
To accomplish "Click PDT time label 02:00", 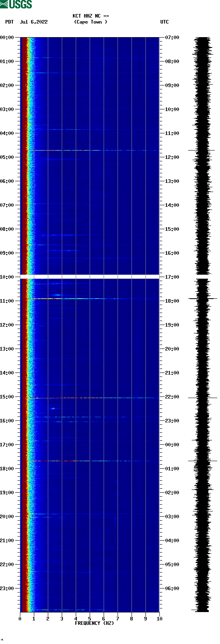I will point(7,85).
